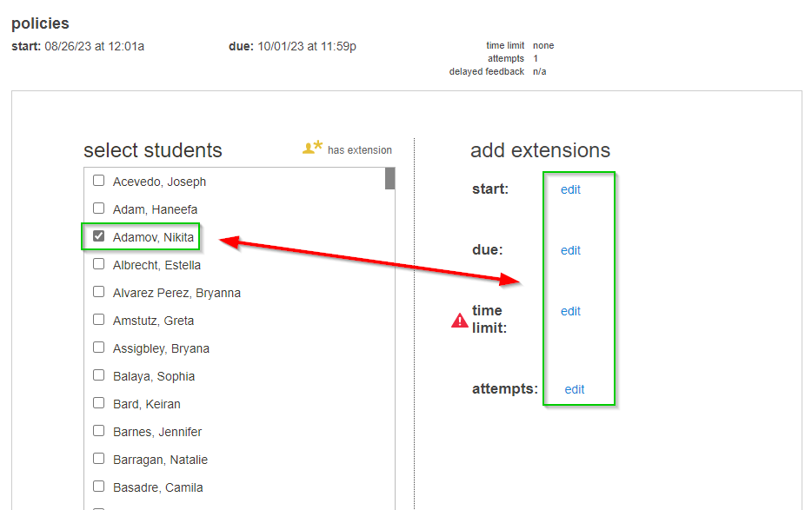The width and height of the screenshot is (812, 510).
Task: Click the 'select students' heading
Action: tap(152, 149)
